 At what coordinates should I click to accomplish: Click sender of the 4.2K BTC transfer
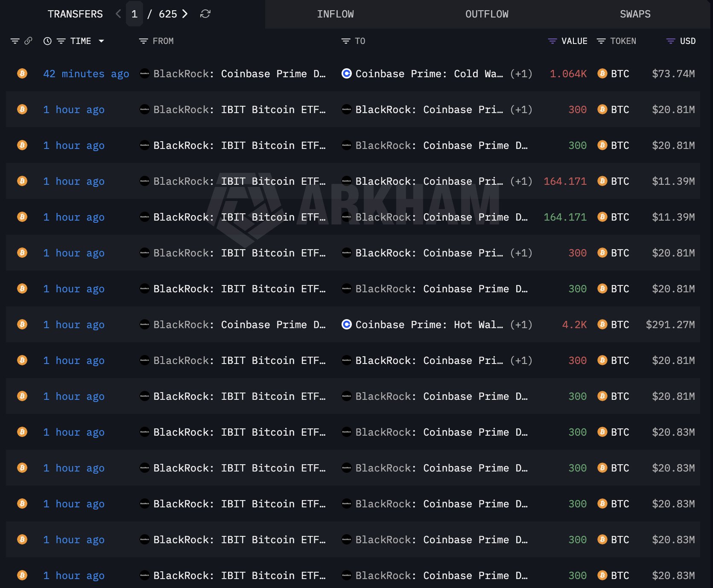[x=239, y=325]
